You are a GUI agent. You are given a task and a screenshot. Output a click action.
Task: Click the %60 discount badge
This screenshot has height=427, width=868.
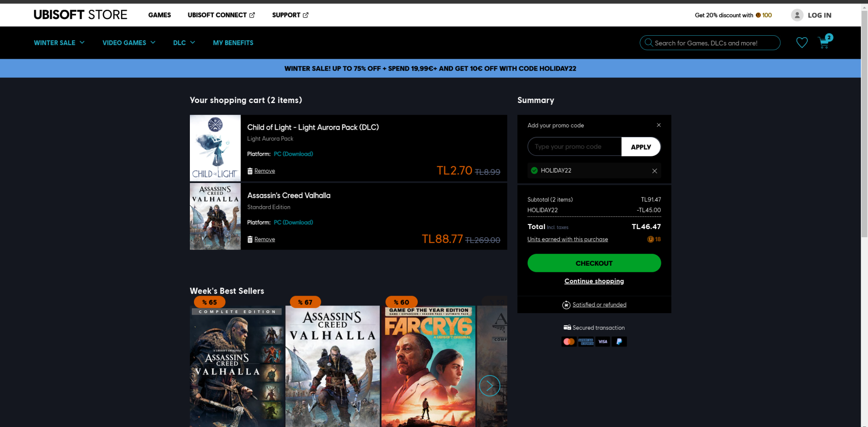point(401,302)
